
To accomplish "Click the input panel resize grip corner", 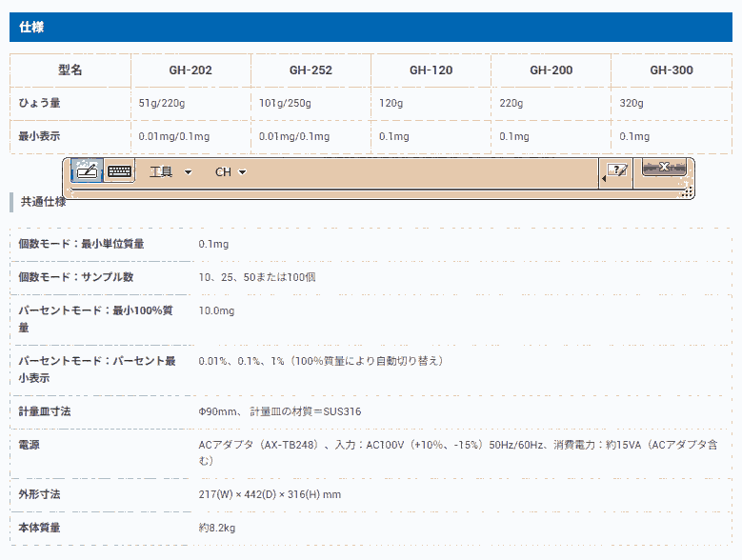I will point(686,192).
